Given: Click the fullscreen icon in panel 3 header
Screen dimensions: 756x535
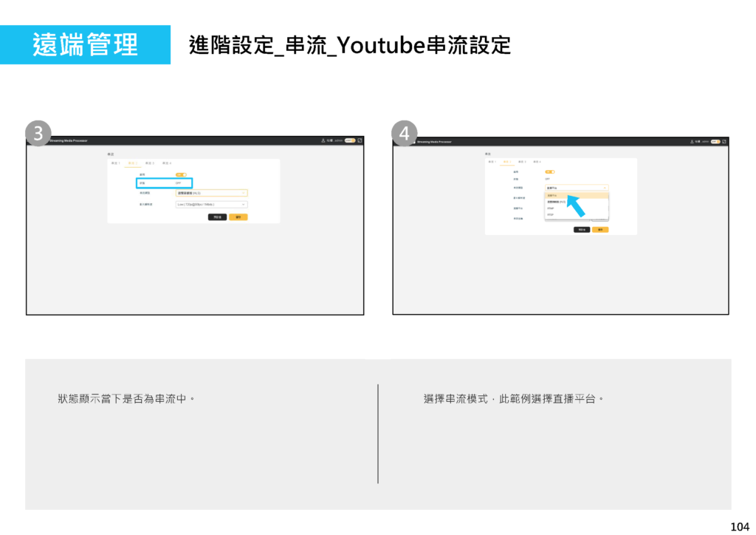Looking at the screenshot, I should [x=360, y=140].
